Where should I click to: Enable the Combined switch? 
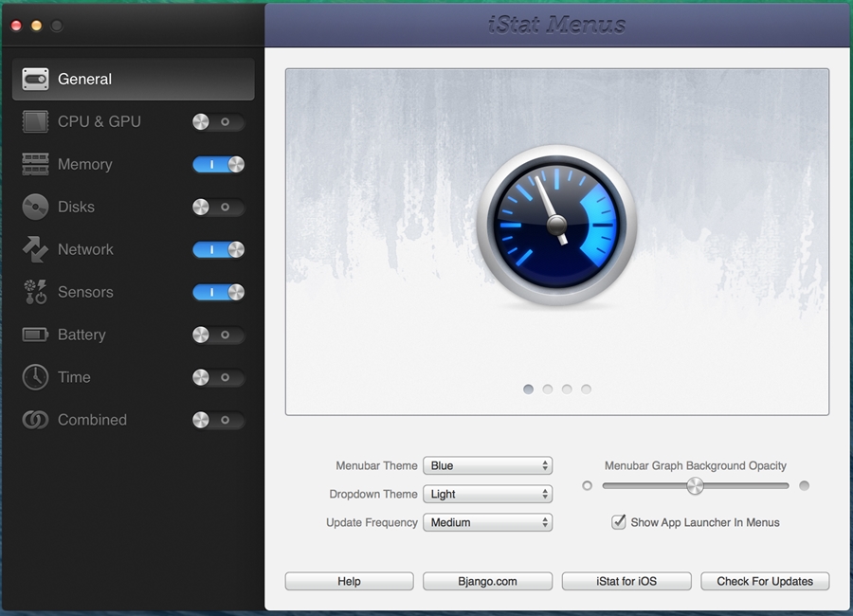[218, 420]
